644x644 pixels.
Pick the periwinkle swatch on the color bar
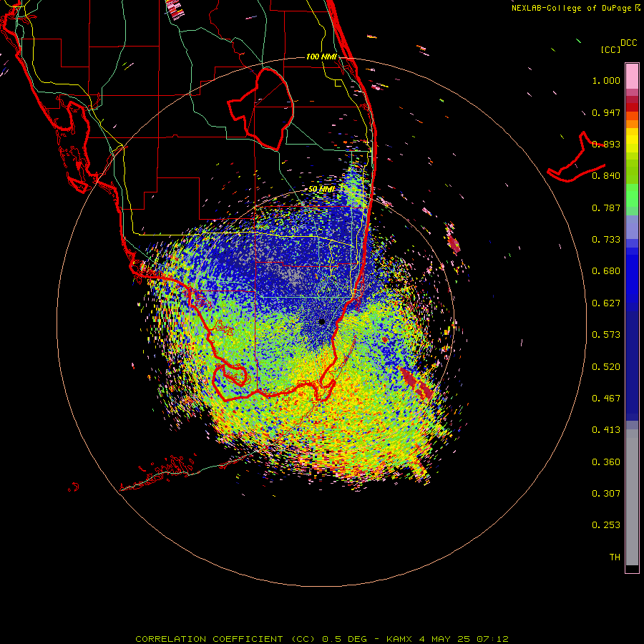(x=632, y=227)
